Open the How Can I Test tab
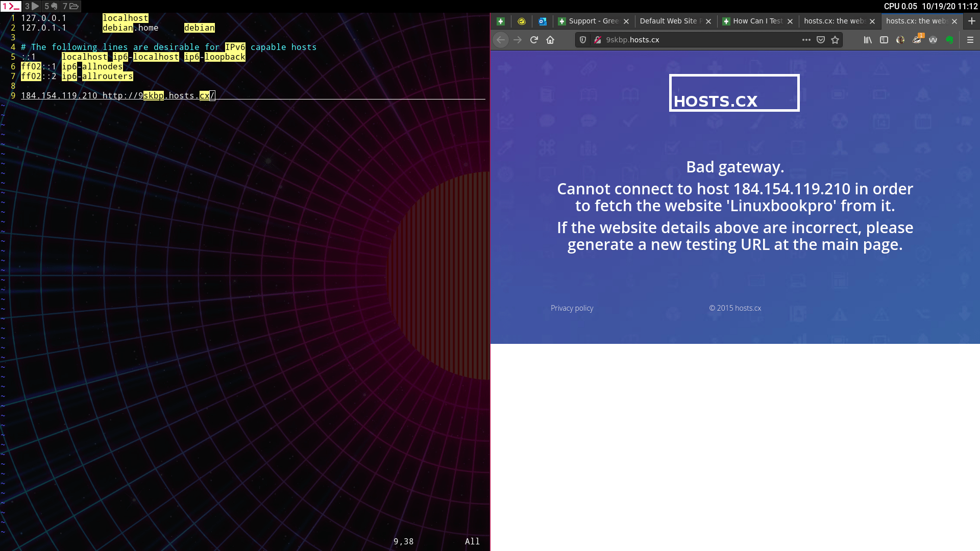This screenshot has width=980, height=551. coord(753,21)
